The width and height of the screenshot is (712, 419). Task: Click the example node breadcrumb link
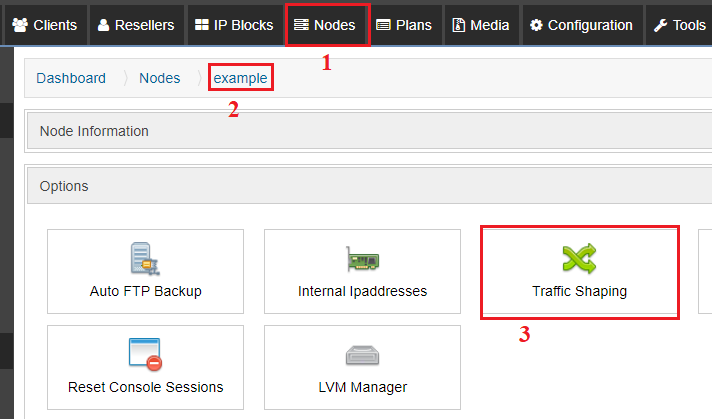pos(240,78)
